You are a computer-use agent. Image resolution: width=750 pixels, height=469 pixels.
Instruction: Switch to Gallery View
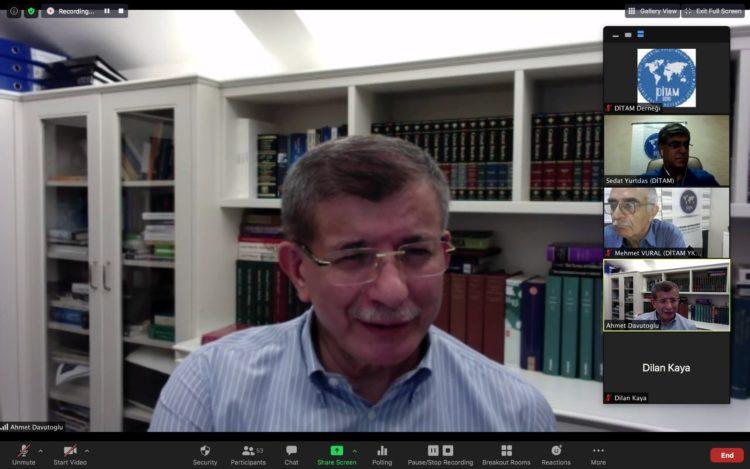coord(652,11)
